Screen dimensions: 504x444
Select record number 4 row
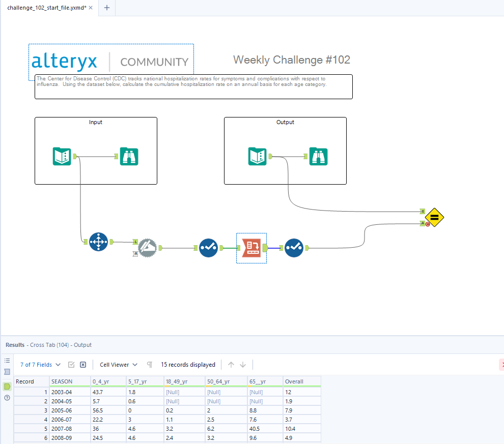click(32, 420)
